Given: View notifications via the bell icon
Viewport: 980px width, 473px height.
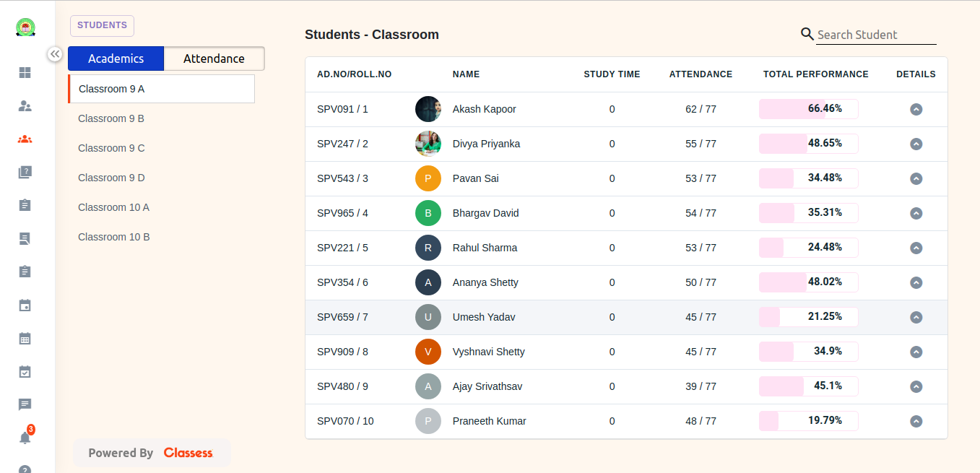Looking at the screenshot, I should coord(25,437).
